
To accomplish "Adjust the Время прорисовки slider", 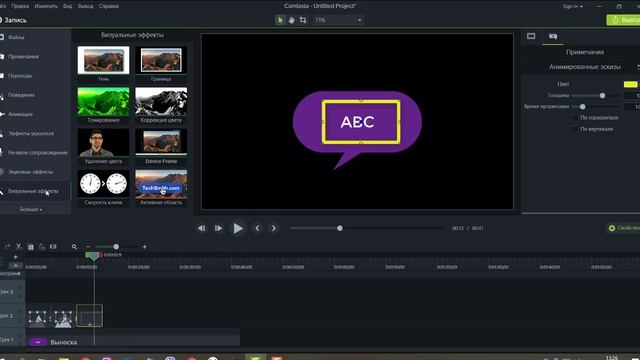I will [582, 107].
